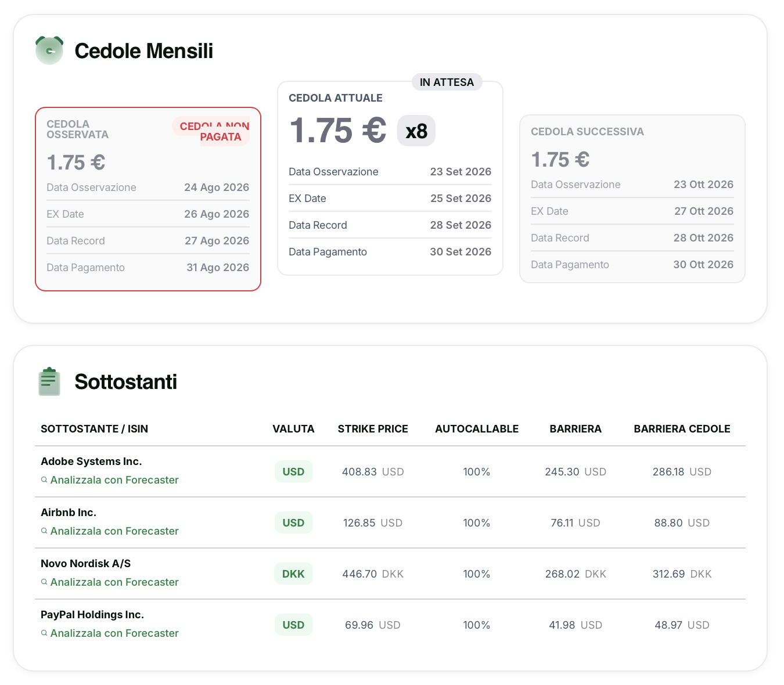Viewport: 784px width, 685px height.
Task: Open Analizzala con Forecaster for PayPal Holdings
Action: click(x=114, y=633)
